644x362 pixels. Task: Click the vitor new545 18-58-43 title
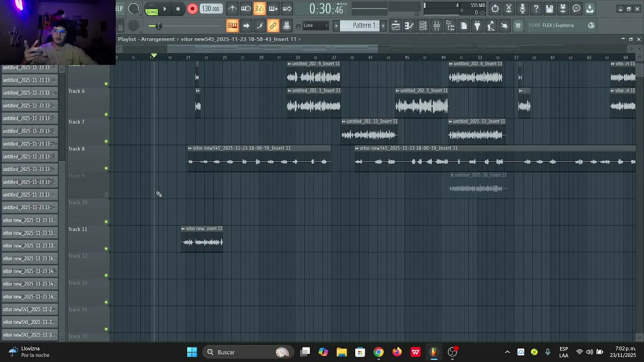pos(238,39)
